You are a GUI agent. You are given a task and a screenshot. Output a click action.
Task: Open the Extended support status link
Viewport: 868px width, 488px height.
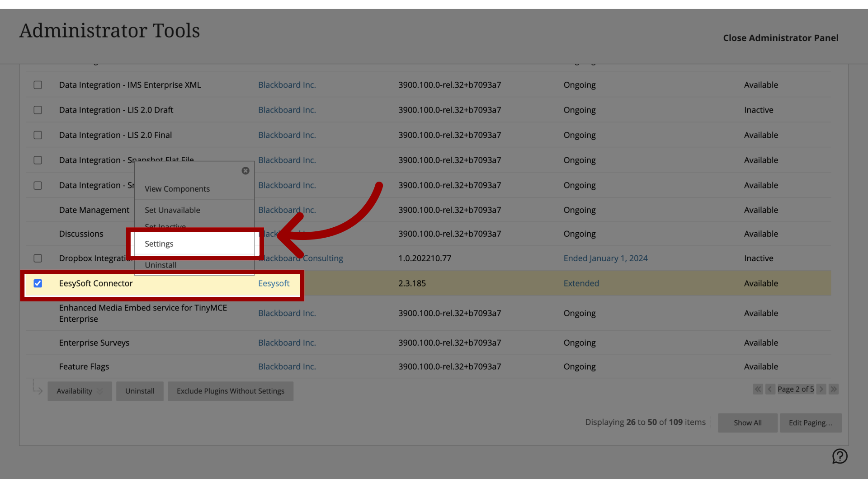click(x=581, y=283)
